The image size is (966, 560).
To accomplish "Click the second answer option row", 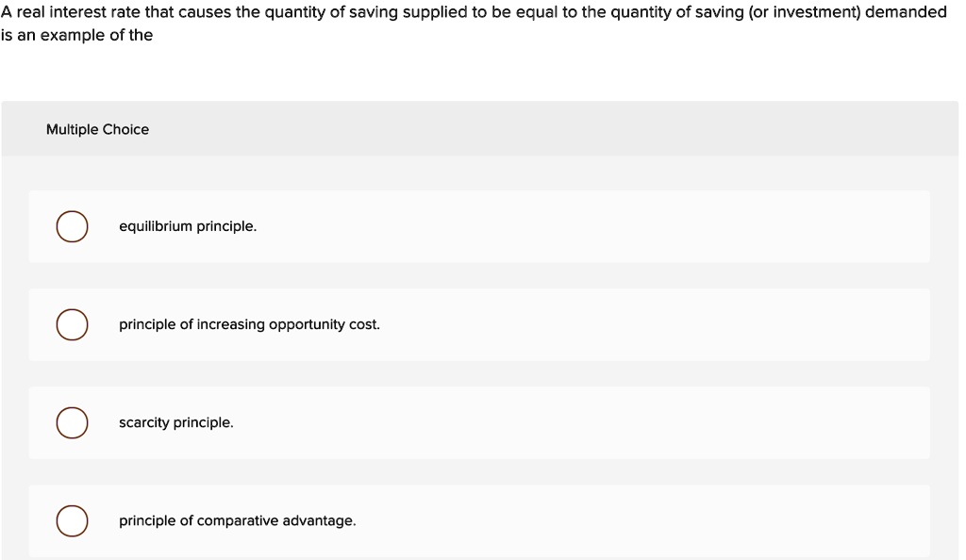I will [x=479, y=324].
